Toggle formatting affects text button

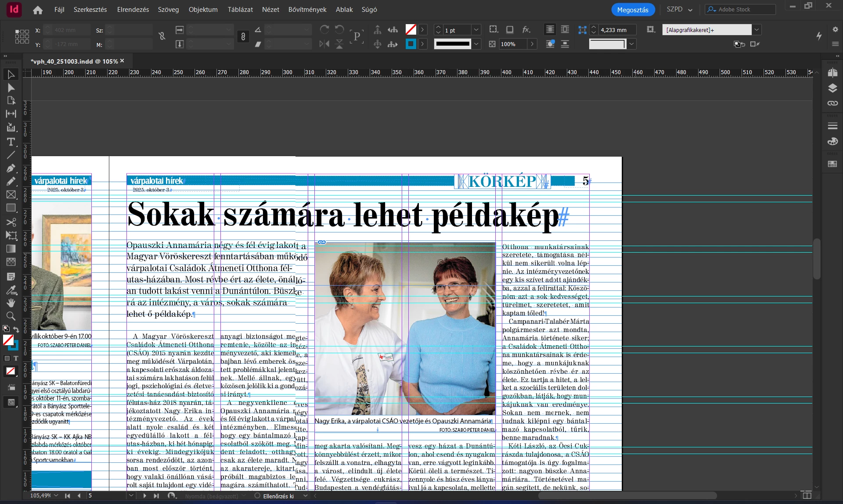point(16,358)
